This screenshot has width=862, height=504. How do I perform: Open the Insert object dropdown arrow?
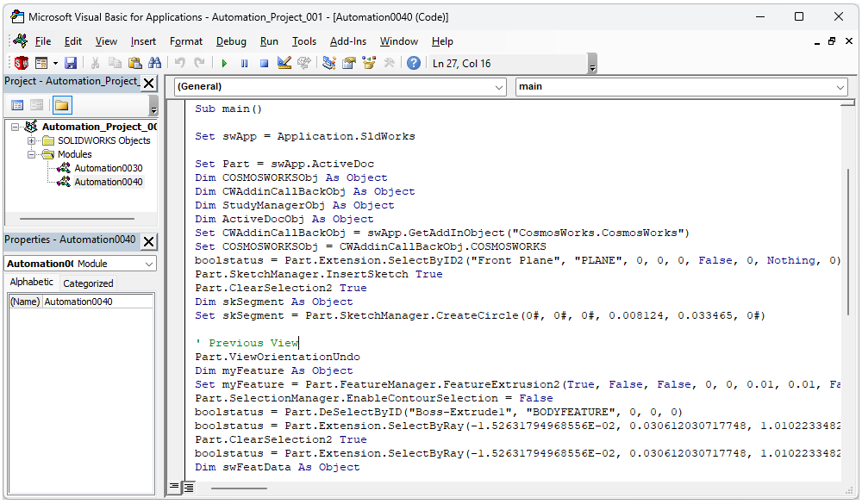click(55, 63)
